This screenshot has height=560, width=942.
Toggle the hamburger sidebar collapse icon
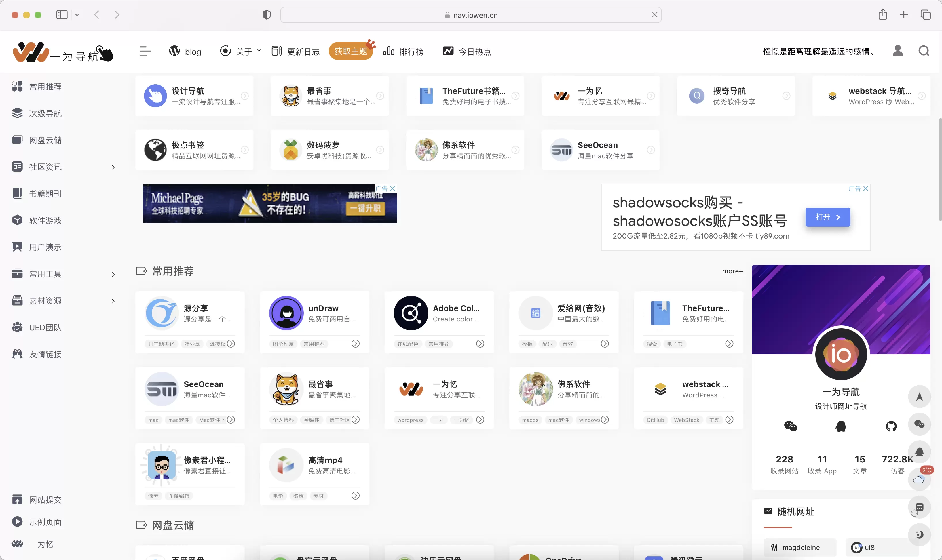click(145, 51)
